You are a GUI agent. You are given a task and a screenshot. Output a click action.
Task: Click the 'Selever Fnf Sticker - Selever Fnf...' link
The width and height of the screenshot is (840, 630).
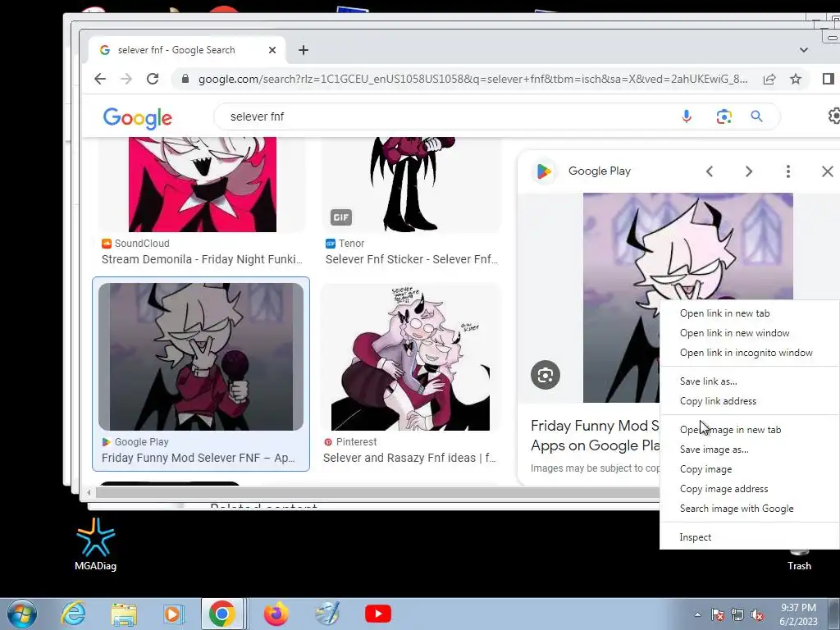(412, 259)
